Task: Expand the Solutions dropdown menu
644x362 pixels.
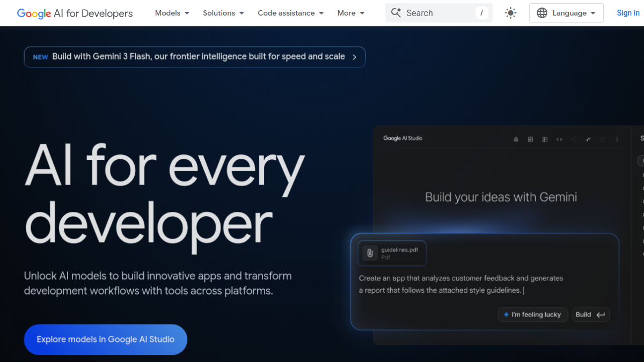Action: tap(224, 13)
